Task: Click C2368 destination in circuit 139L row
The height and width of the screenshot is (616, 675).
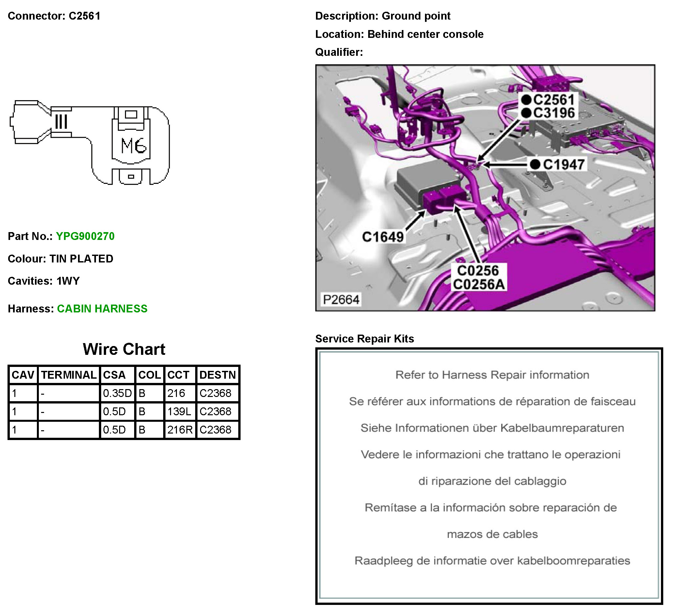Action: pyautogui.click(x=215, y=411)
